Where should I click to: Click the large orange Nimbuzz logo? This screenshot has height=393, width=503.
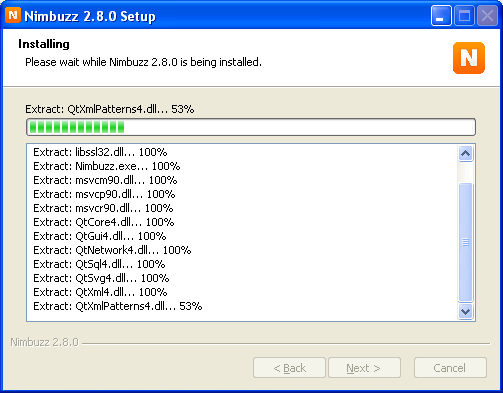[469, 58]
